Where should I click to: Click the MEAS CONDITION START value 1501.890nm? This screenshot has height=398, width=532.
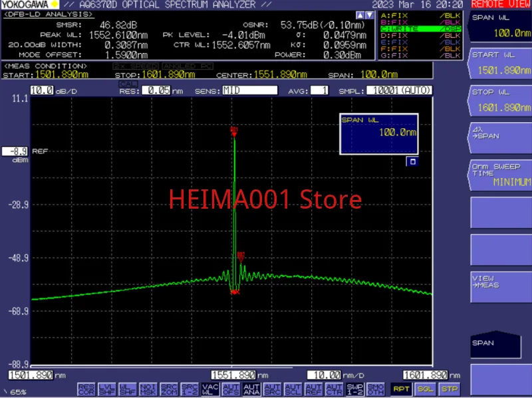click(x=62, y=74)
